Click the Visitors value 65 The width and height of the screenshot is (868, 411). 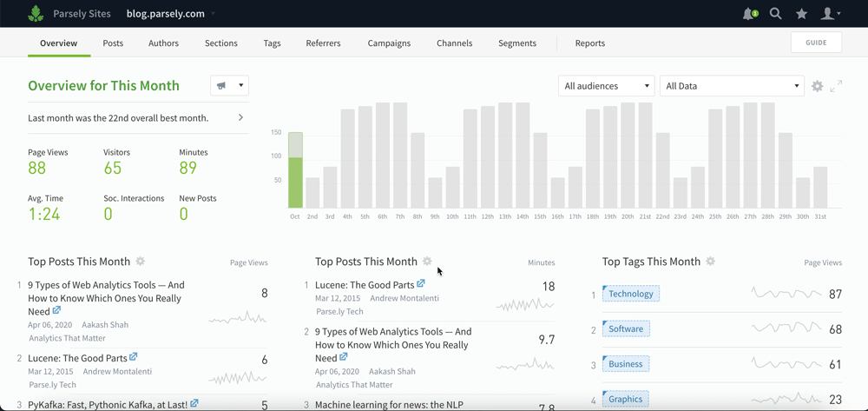pos(112,168)
